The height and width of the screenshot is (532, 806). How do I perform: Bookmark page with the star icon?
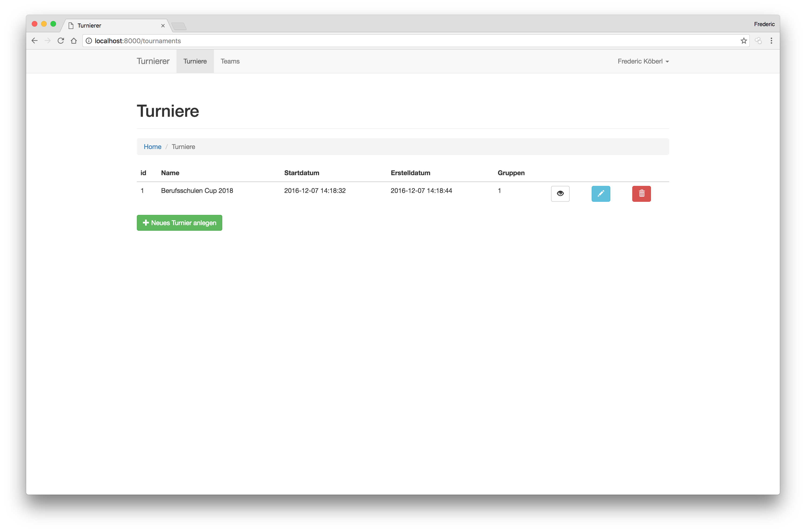click(744, 41)
